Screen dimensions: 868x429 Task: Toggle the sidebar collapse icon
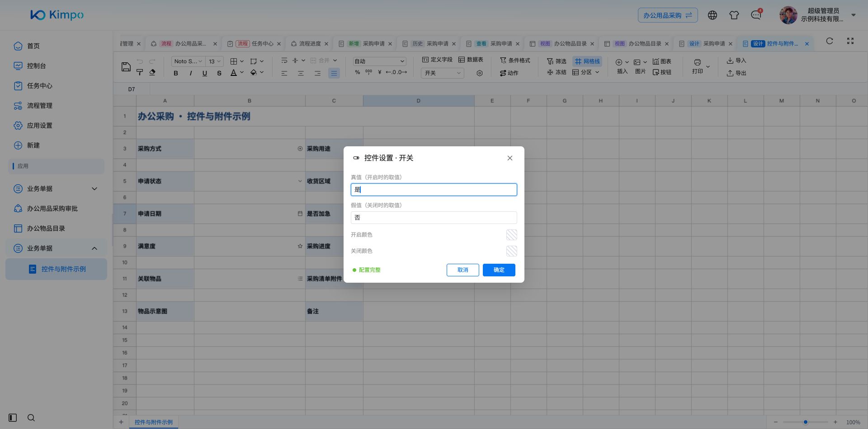click(13, 418)
